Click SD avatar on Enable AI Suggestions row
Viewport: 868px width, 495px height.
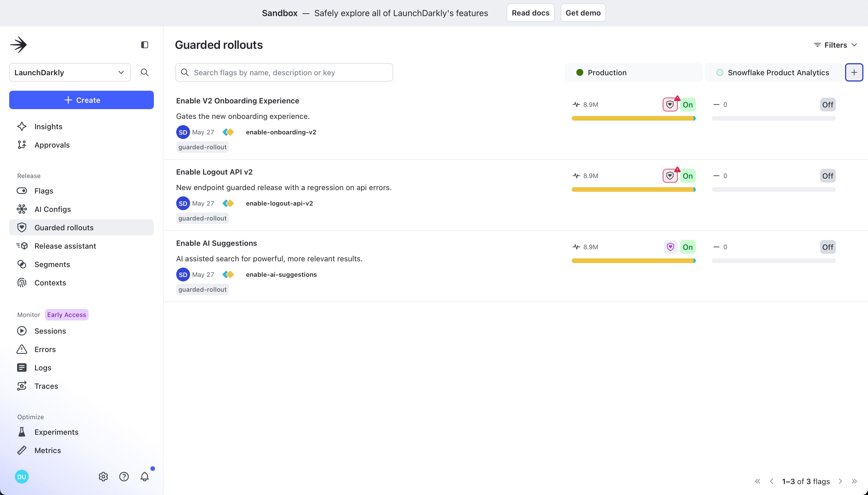click(x=183, y=275)
